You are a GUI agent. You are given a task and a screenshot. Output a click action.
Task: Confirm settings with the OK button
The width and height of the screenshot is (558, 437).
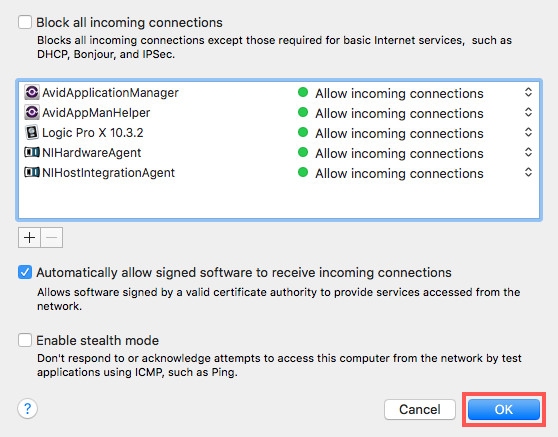point(504,410)
